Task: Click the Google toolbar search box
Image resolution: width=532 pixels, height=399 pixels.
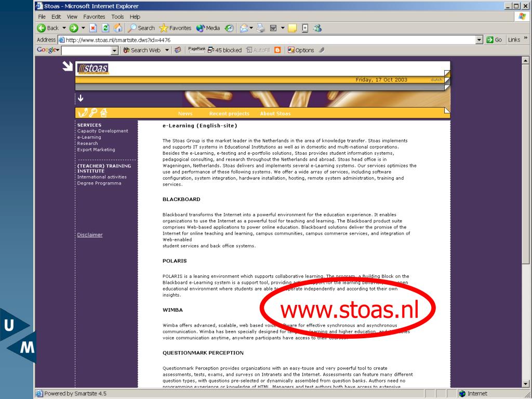Action: pos(87,50)
